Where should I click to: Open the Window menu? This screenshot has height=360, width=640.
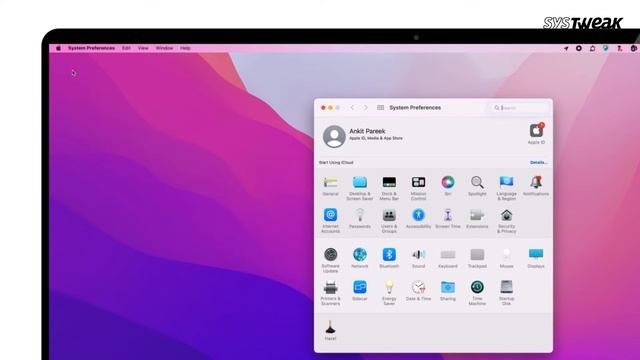click(164, 48)
